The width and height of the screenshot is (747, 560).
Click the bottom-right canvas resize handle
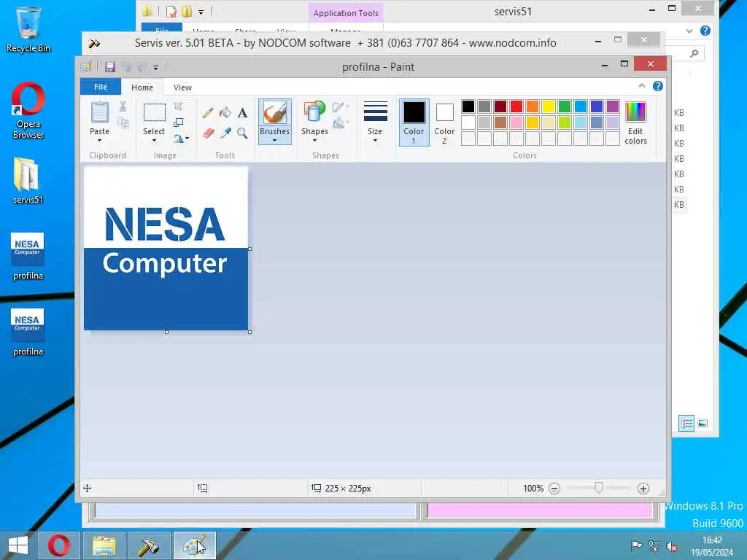tap(250, 332)
